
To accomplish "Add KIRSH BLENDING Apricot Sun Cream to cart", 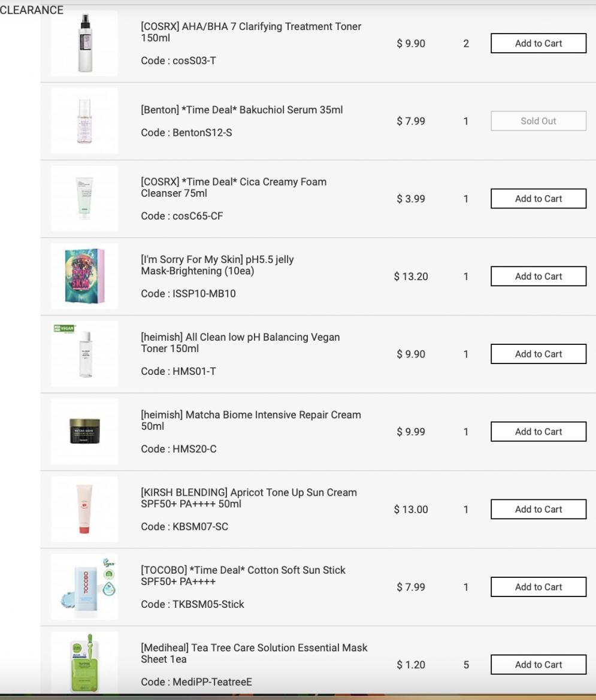I will 538,510.
